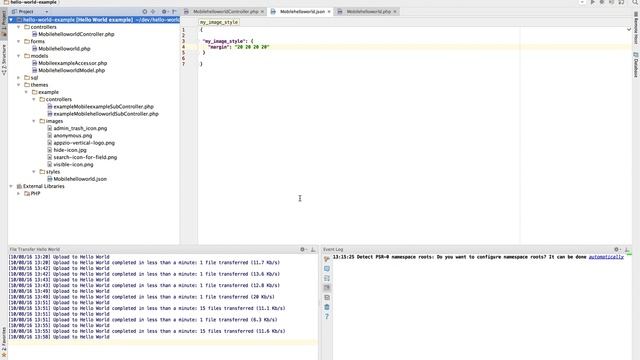Open the Remote Host side panel
Screen dimensions: 640x360
(x=636, y=28)
